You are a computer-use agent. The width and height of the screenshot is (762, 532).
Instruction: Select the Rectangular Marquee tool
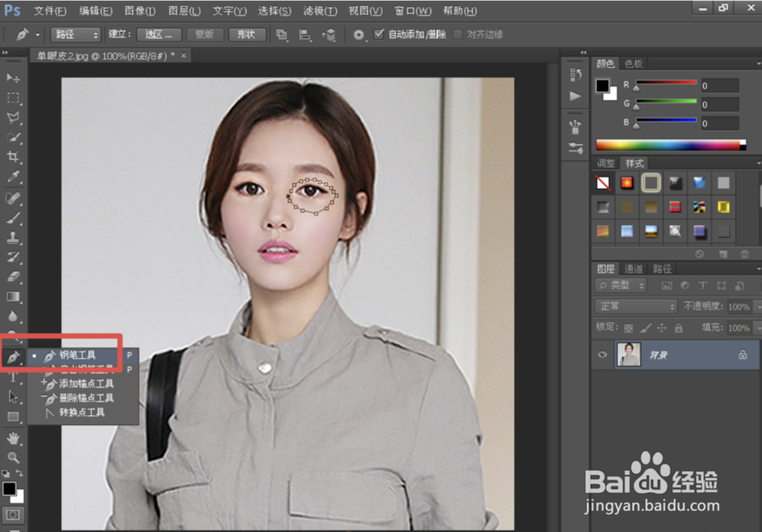pyautogui.click(x=13, y=98)
